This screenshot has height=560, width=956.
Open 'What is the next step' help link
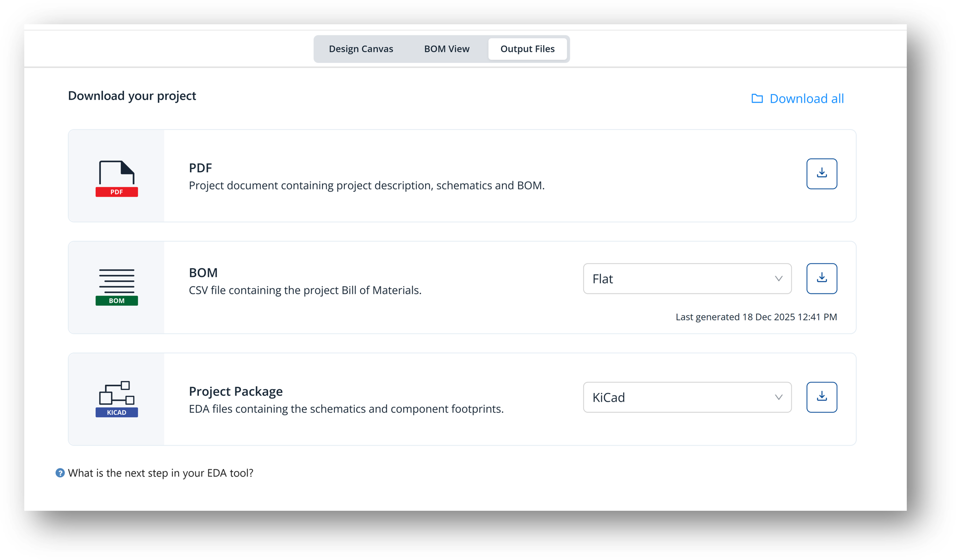point(160,473)
